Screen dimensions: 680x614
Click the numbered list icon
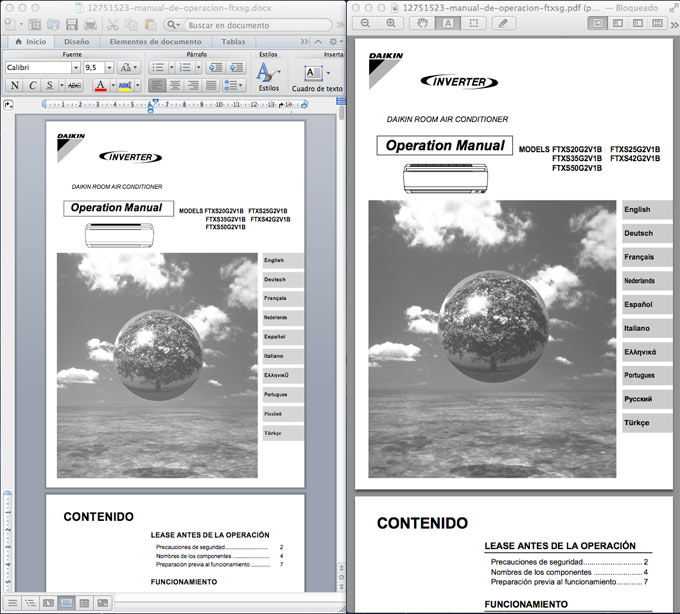point(185,68)
